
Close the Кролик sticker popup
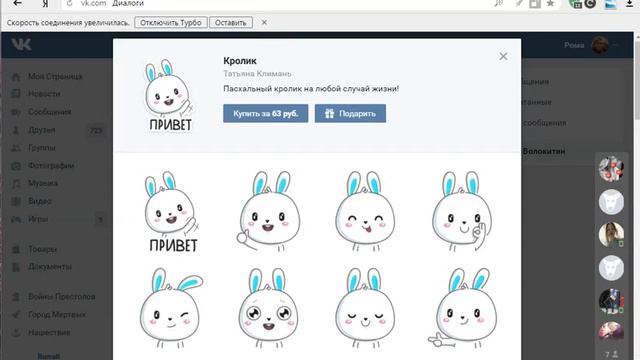503,56
